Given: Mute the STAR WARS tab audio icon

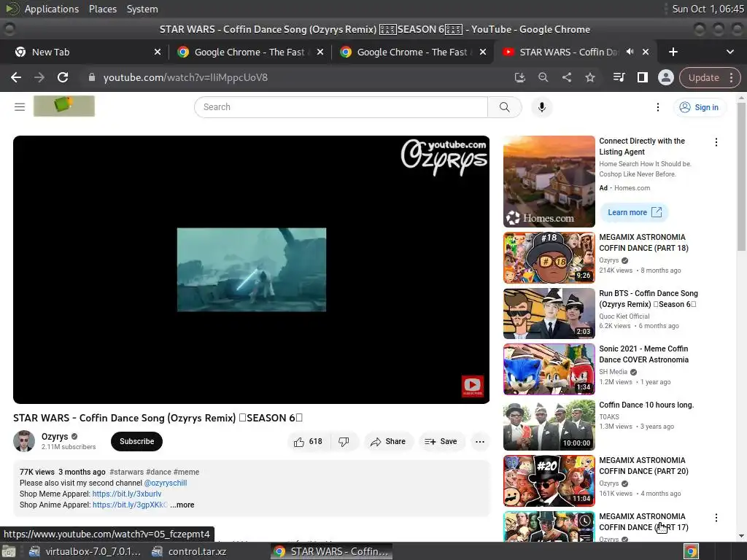Looking at the screenshot, I should tap(630, 52).
